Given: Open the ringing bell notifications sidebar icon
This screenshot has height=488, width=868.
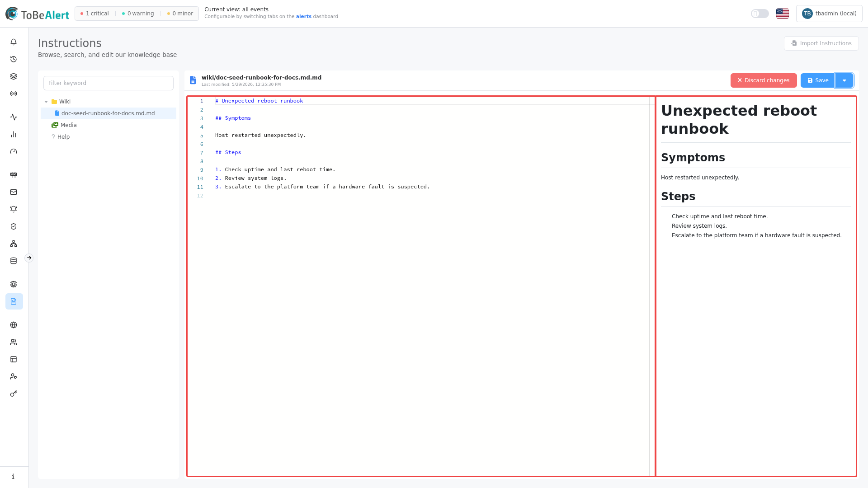Looking at the screenshot, I should [x=14, y=209].
